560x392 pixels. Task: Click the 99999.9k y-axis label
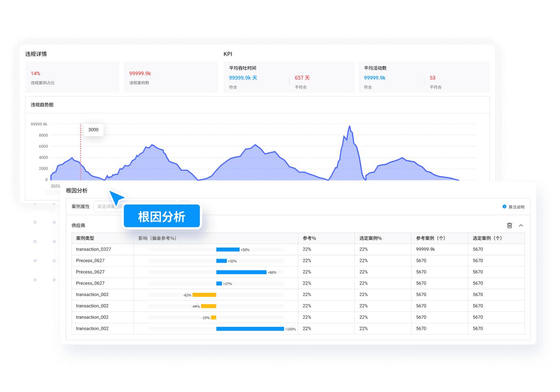[x=39, y=124]
